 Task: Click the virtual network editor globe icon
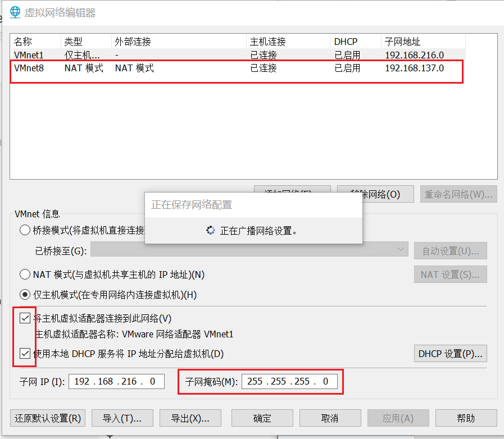coord(14,11)
